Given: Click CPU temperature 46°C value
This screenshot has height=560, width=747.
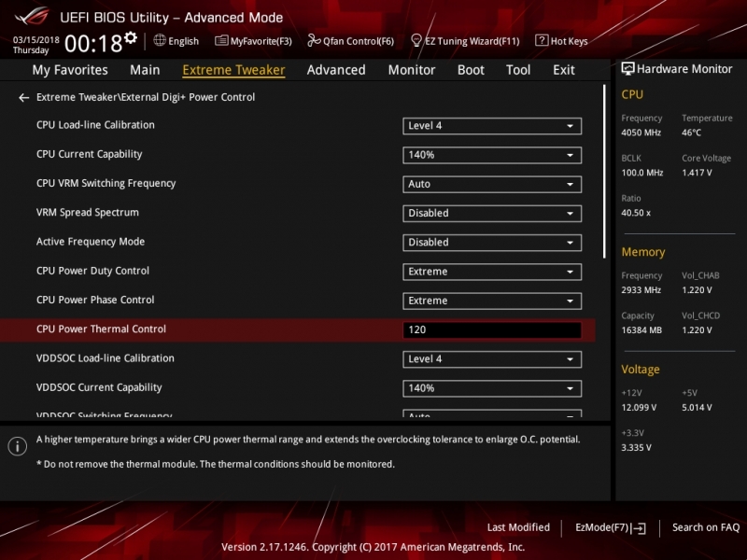Looking at the screenshot, I should coord(691,133).
